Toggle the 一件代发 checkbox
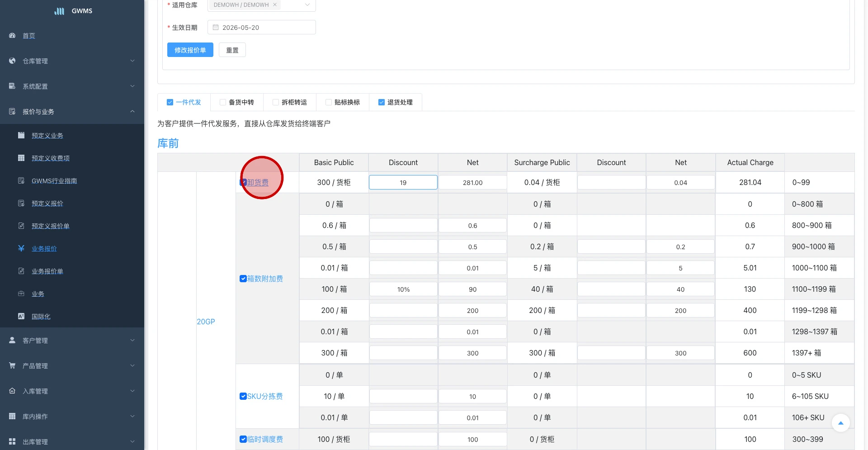This screenshot has height=450, width=868. [x=170, y=102]
